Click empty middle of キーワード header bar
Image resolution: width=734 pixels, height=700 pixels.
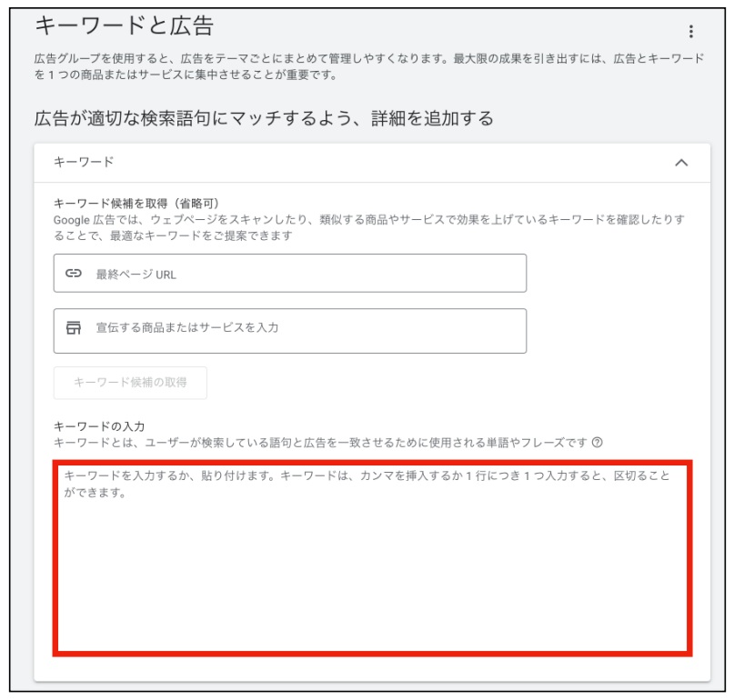[382, 163]
